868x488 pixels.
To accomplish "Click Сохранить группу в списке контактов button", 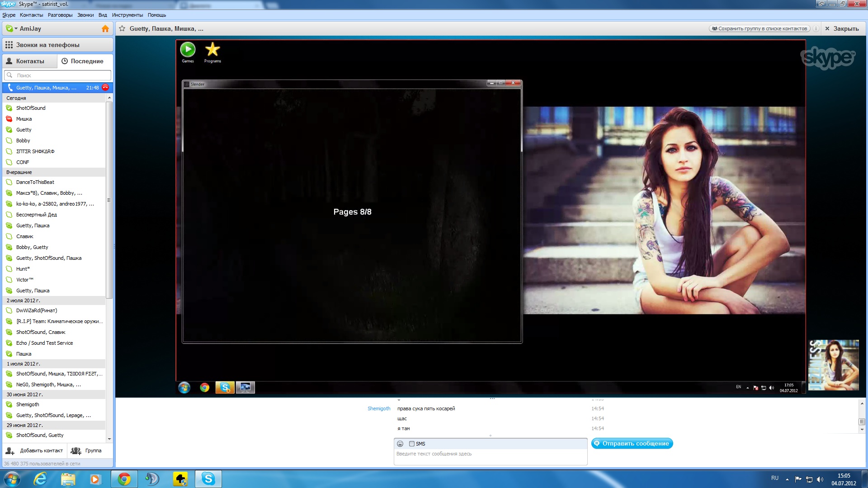I will tap(759, 28).
